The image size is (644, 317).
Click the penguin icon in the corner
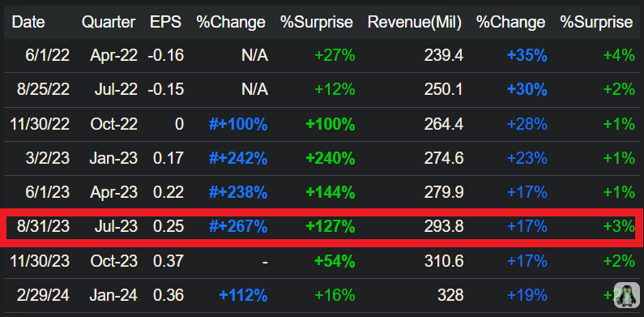tap(626, 295)
